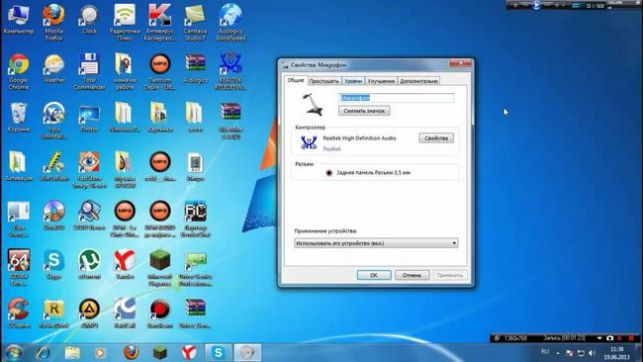Viewport: 643px width, 362px height.
Task: Select the Компьютер (Computer) desktop icon
Action: pos(18,19)
